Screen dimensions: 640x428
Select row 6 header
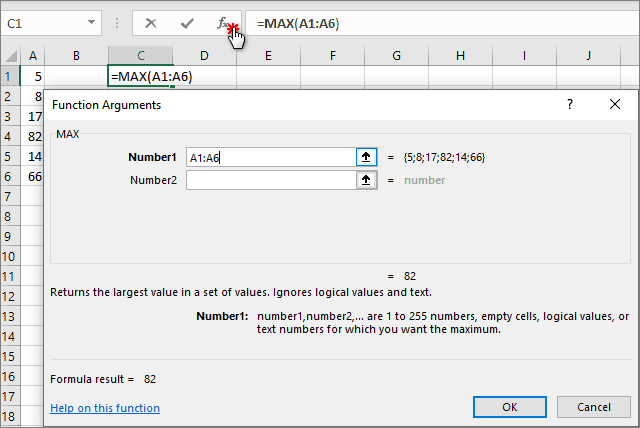coord(10,176)
